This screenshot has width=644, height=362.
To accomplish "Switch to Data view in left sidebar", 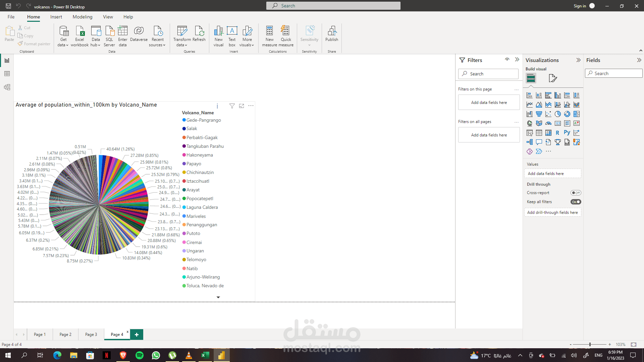I will point(7,74).
